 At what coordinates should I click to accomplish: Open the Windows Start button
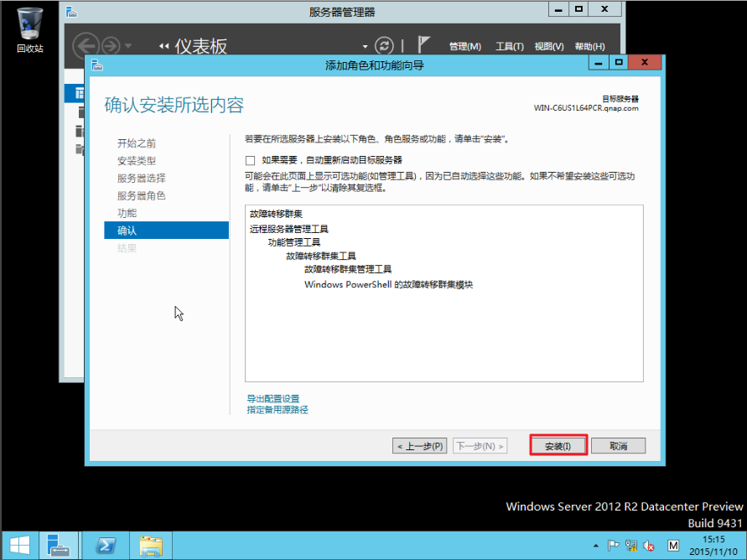click(x=19, y=546)
